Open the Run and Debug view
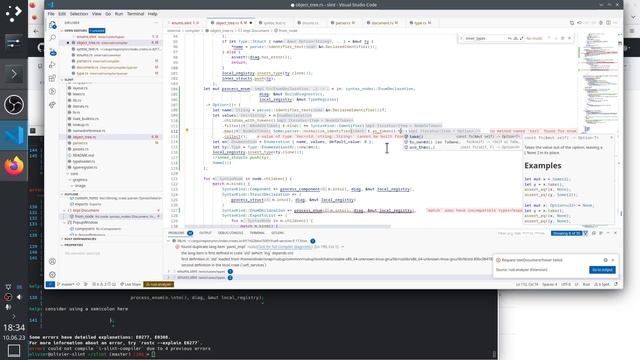 [x=52, y=65]
